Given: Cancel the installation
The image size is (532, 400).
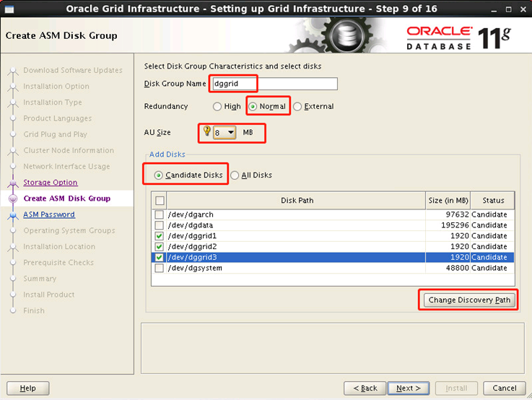Looking at the screenshot, I should tap(505, 388).
